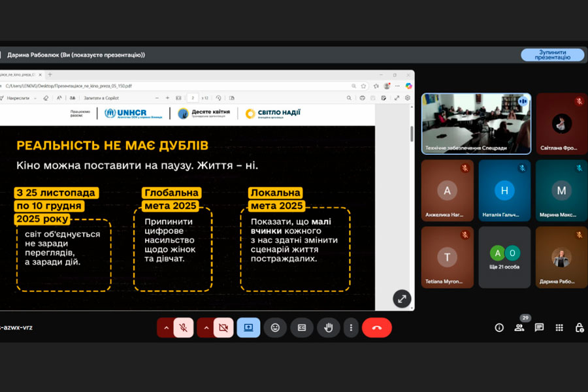Open host controls lock icon
588x392 pixels.
[579, 327]
